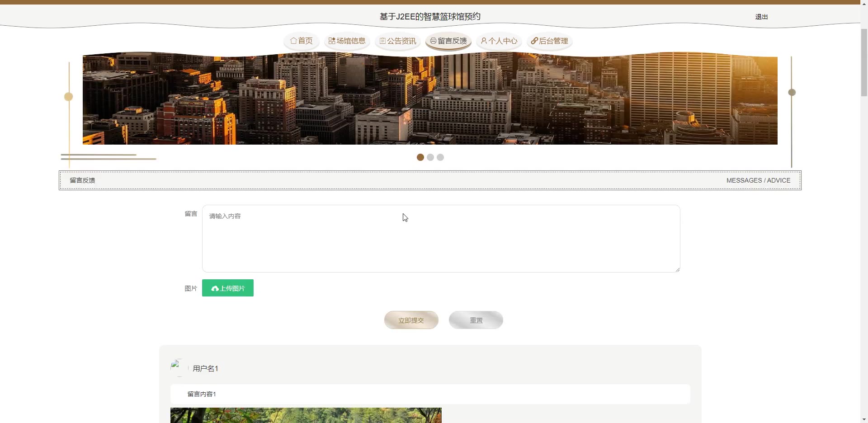Click the 留言 message textarea
868x423 pixels.
pos(441,239)
